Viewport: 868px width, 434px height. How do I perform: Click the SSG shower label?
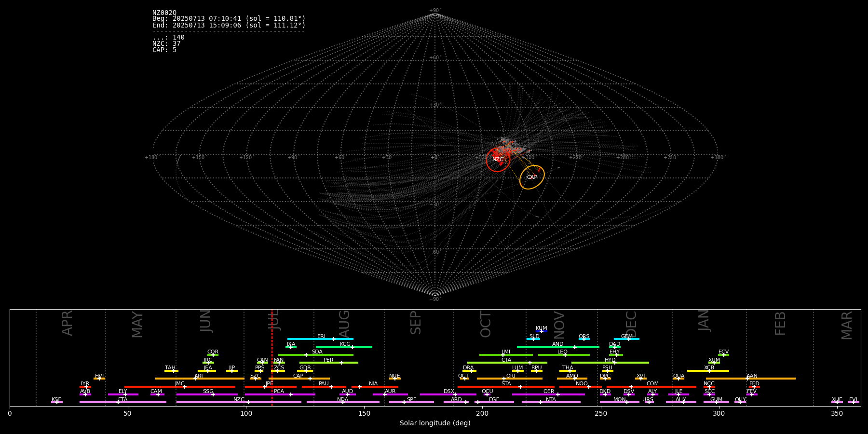(x=208, y=391)
